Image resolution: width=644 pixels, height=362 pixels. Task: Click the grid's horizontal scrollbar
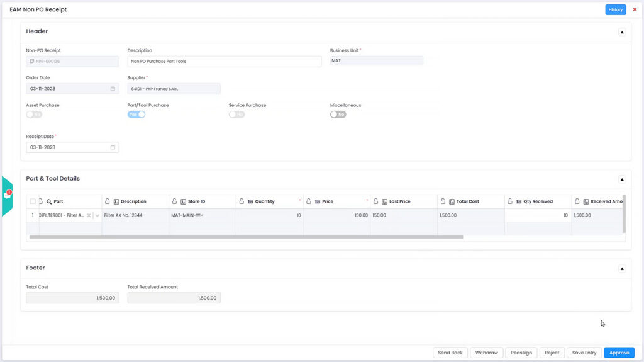[x=250, y=237]
